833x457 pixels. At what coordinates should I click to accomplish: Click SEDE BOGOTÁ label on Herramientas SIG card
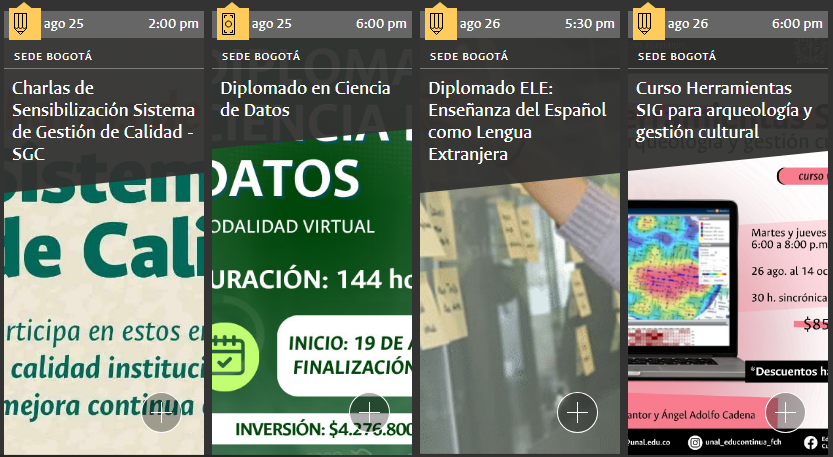click(x=677, y=56)
